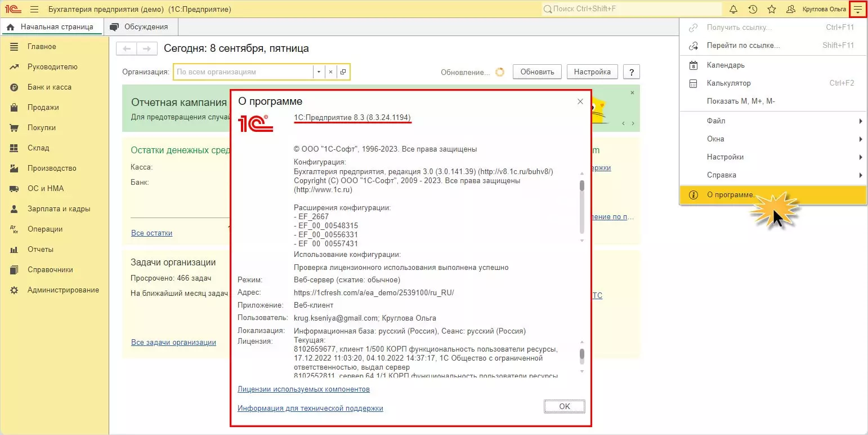Open favorites star icon
This screenshot has width=868, height=435.
(x=772, y=10)
